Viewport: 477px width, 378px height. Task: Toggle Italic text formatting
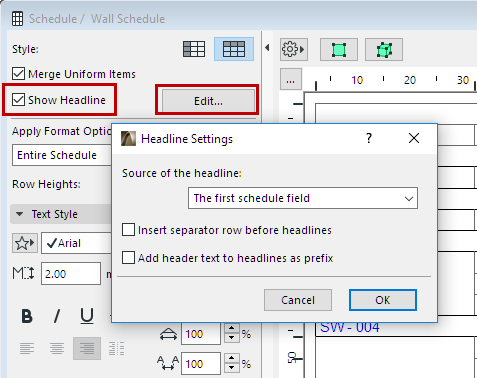57,316
